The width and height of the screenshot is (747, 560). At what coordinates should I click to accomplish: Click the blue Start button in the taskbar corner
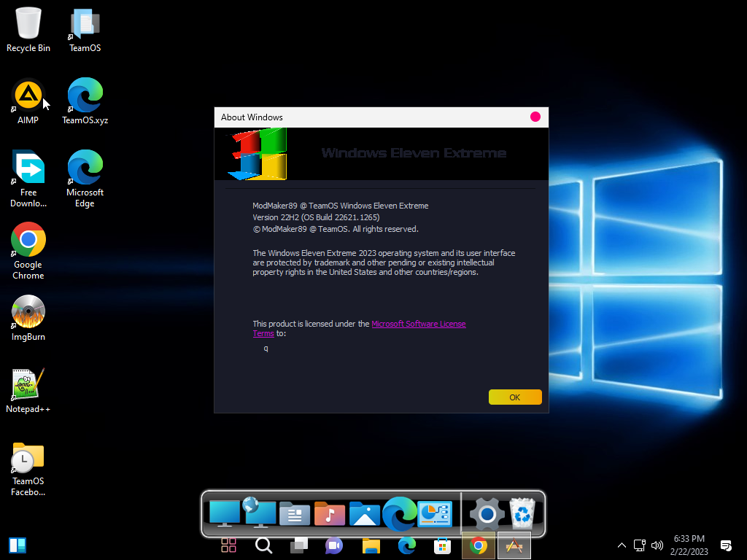tap(18, 545)
